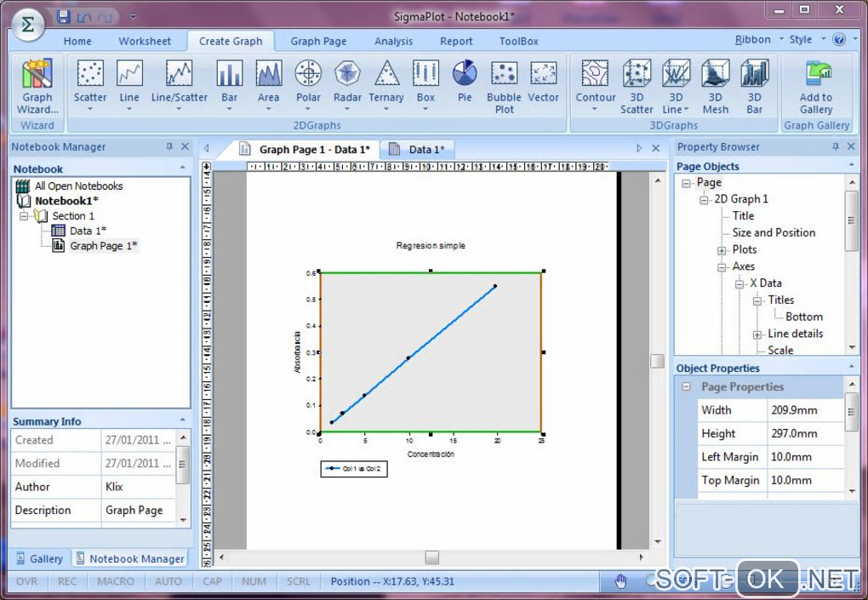Screen dimensions: 868x600
Task: Open the Style dropdown
Action: 807,39
